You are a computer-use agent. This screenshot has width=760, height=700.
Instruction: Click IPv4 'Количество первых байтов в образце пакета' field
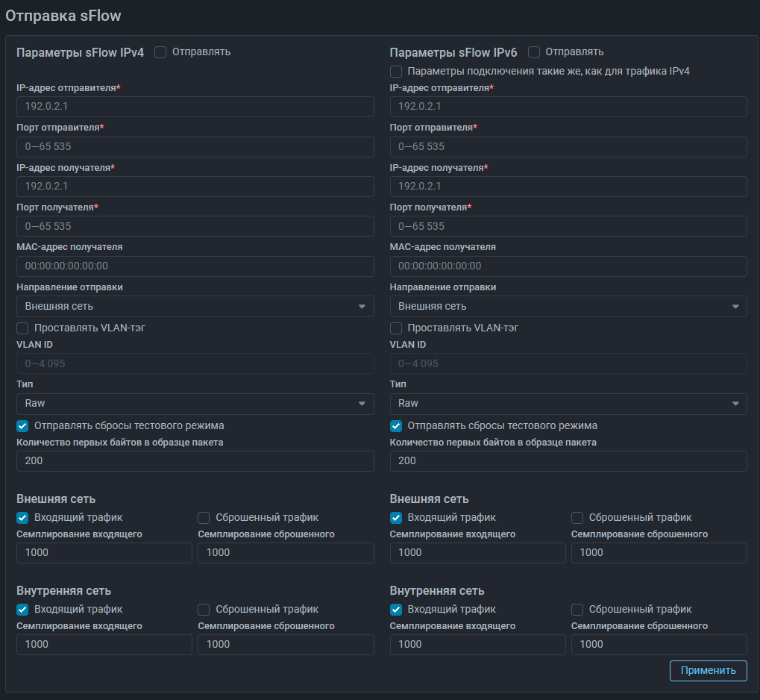click(195, 461)
